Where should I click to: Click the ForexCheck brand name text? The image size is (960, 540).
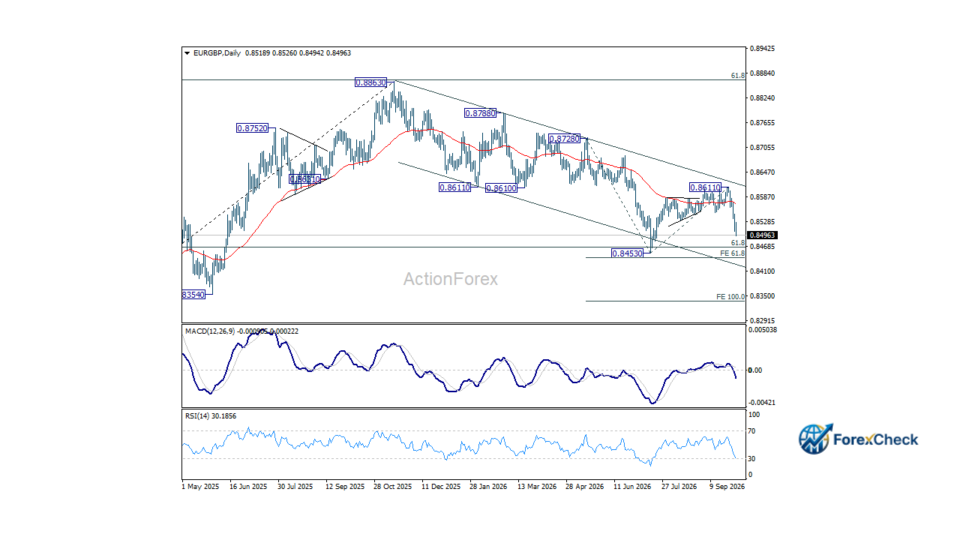coord(876,440)
